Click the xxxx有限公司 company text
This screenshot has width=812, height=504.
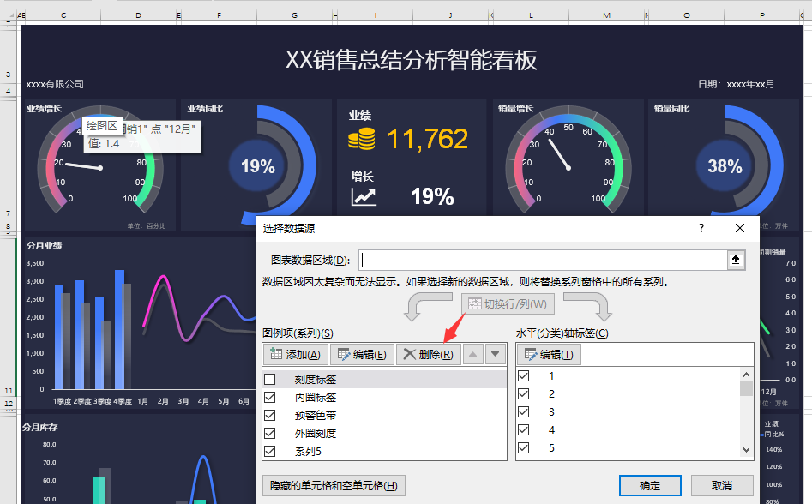tap(55, 84)
